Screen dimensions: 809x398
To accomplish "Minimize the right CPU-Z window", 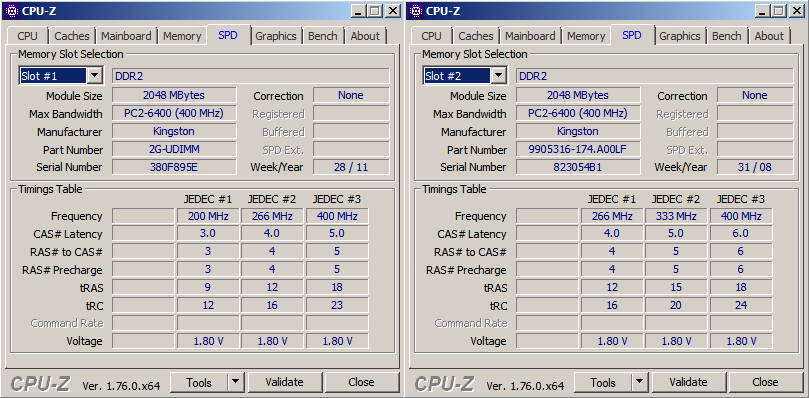I will point(764,11).
